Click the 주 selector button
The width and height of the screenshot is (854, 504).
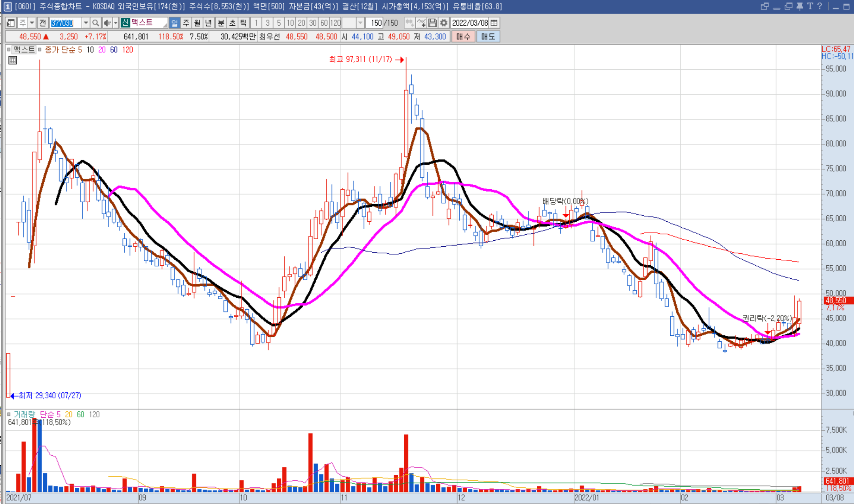pos(23,23)
